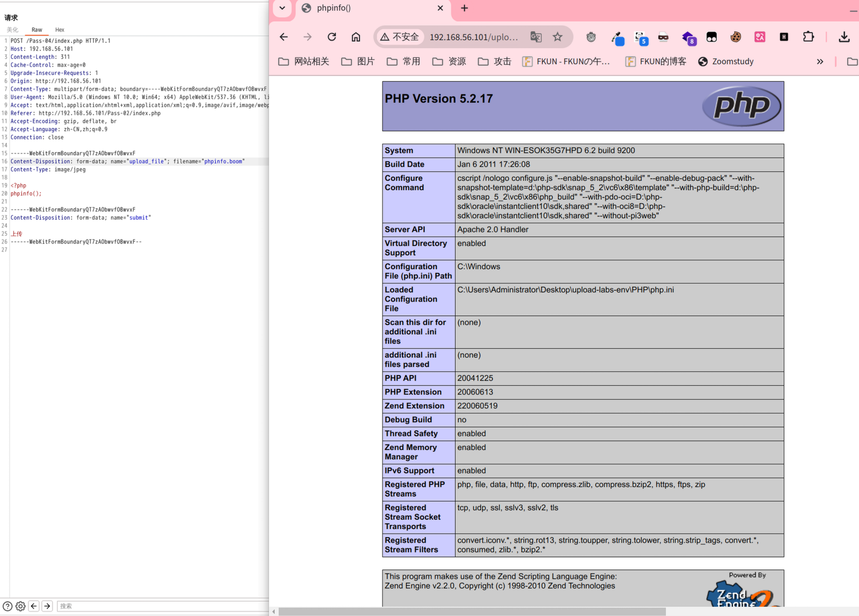859x616 pixels.
Task: Bookmark page with star icon
Action: [557, 37]
